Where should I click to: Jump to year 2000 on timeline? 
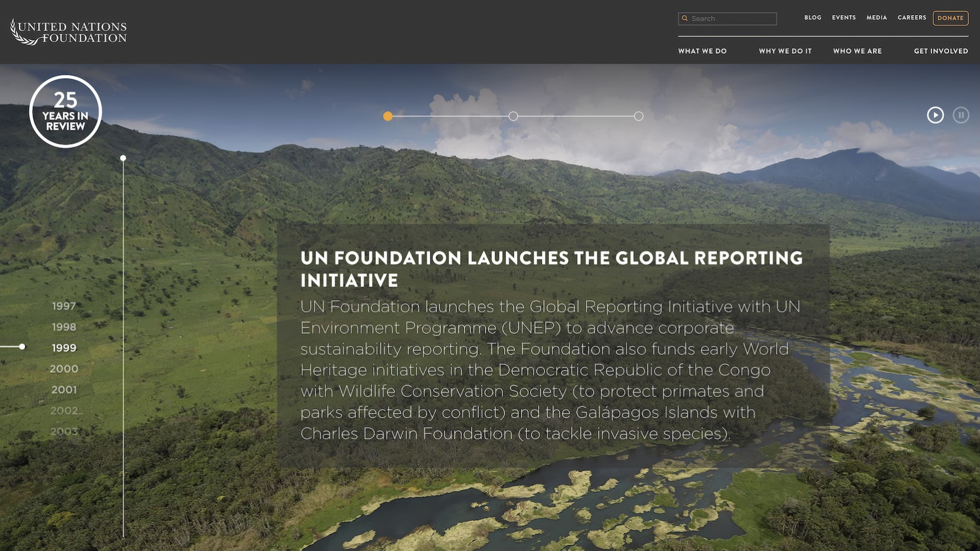click(64, 369)
